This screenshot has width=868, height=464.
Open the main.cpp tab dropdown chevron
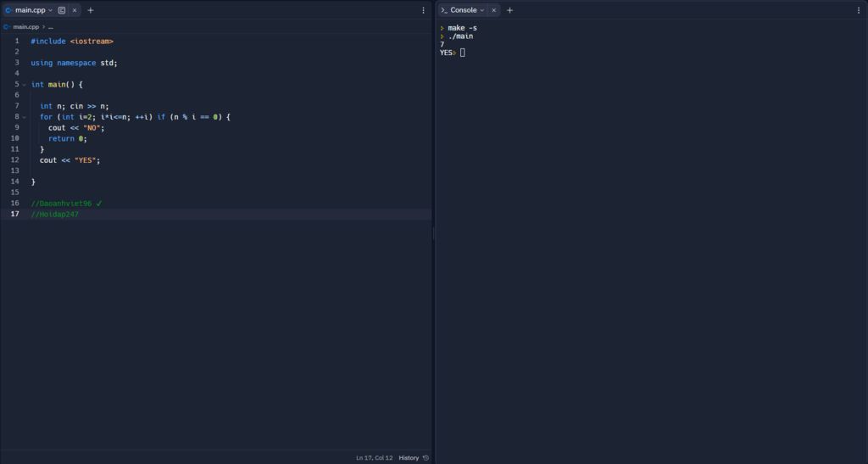50,10
